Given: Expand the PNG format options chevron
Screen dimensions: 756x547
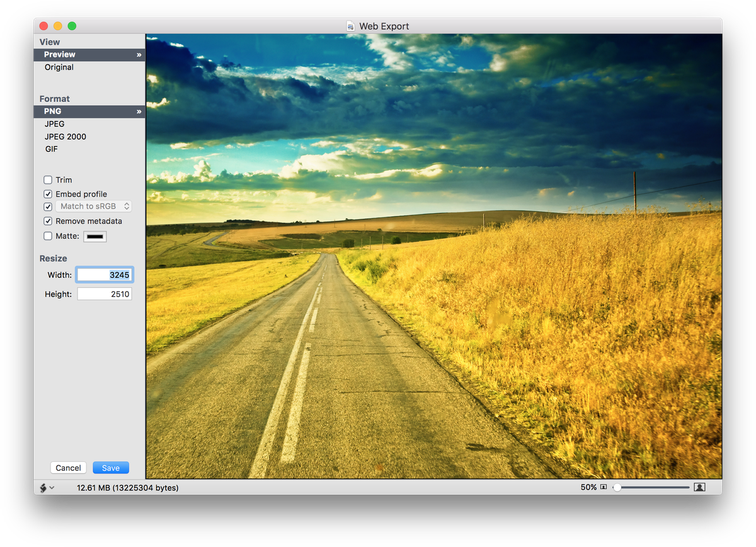Looking at the screenshot, I should [x=139, y=111].
